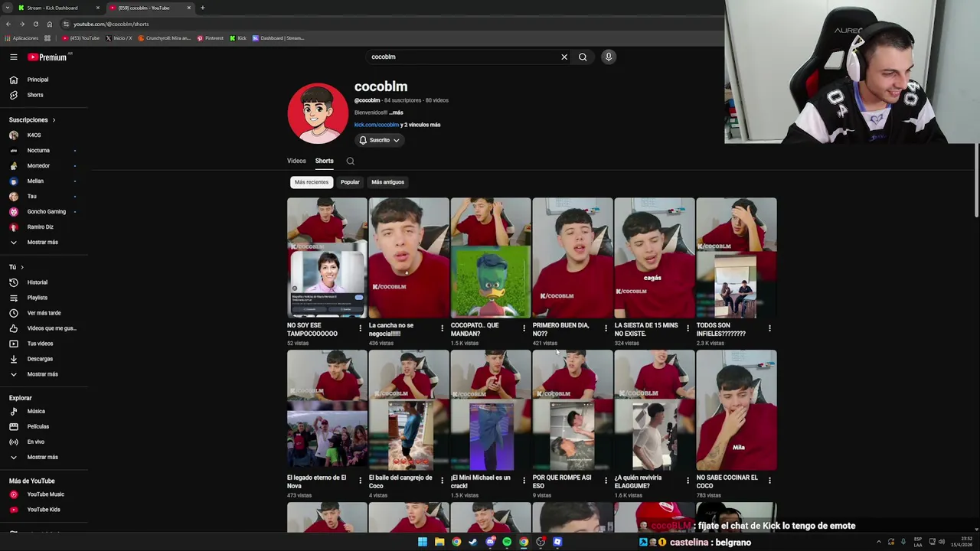The height and width of the screenshot is (551, 980).
Task: Open YouTube Kids link in the sidebar
Action: (x=44, y=510)
